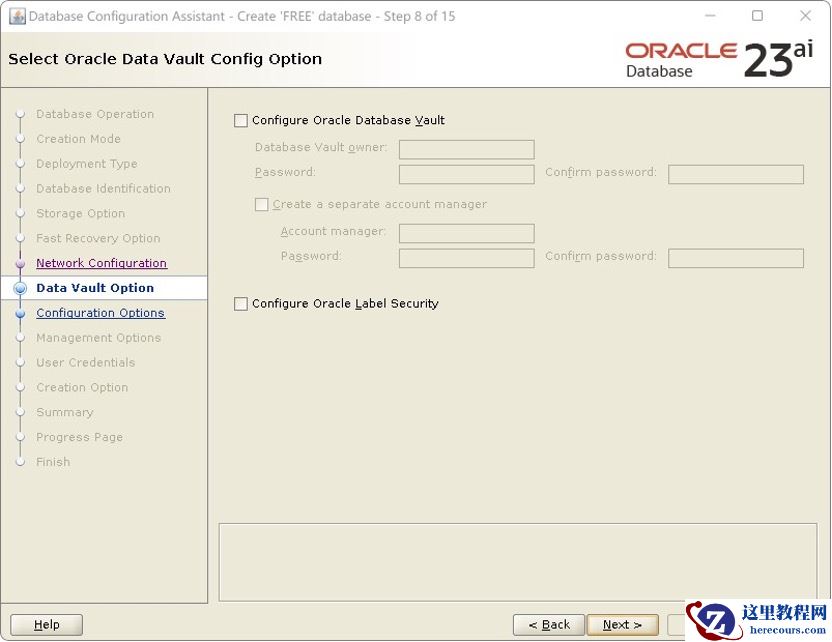832x642 pixels.
Task: Click the Account manager Password field
Action: pyautogui.click(x=466, y=258)
